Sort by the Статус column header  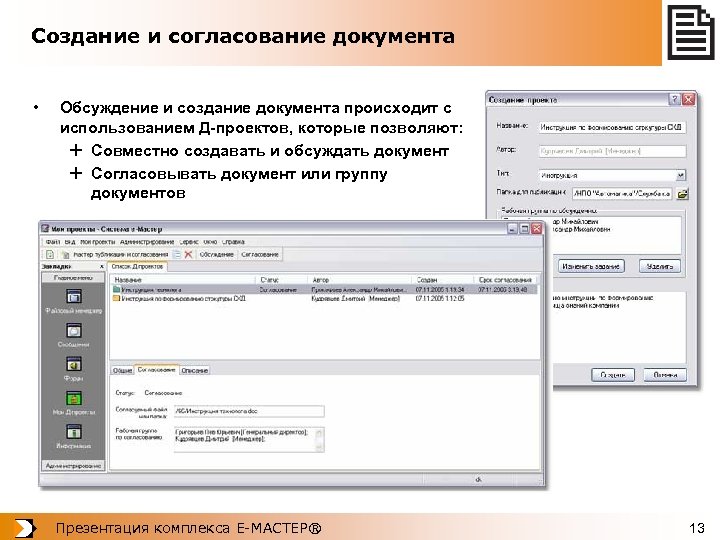tap(281, 280)
